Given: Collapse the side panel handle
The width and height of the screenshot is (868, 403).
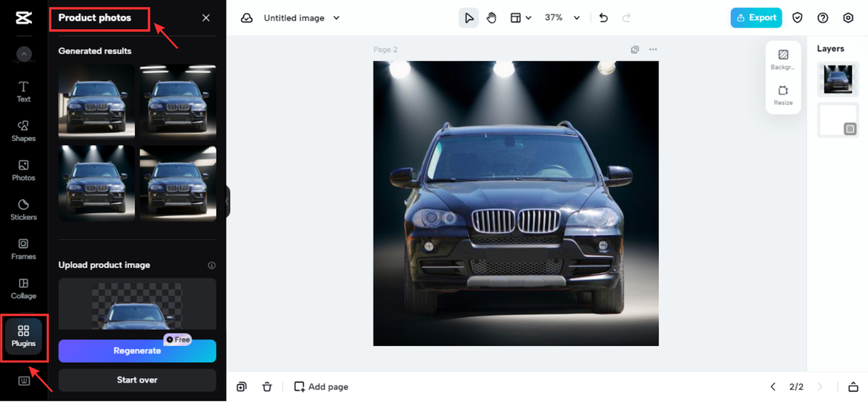Looking at the screenshot, I should tap(228, 201).
